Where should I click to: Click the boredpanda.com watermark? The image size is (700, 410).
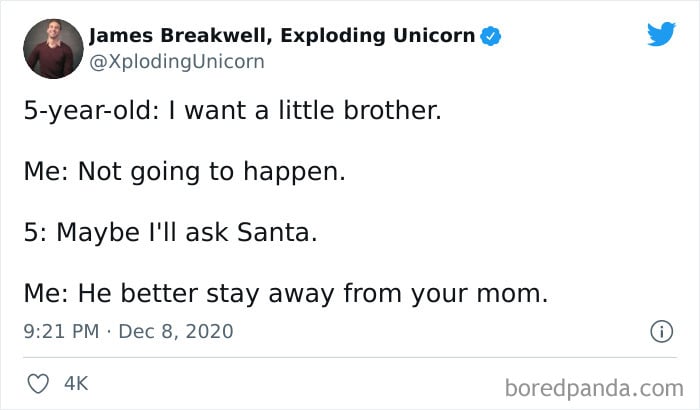(594, 388)
